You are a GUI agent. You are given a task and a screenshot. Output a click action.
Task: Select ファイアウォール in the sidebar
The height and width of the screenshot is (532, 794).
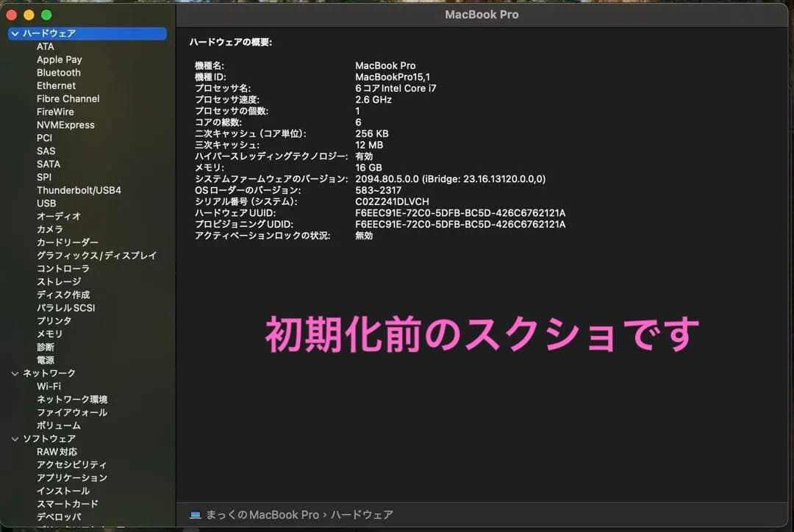pos(72,412)
